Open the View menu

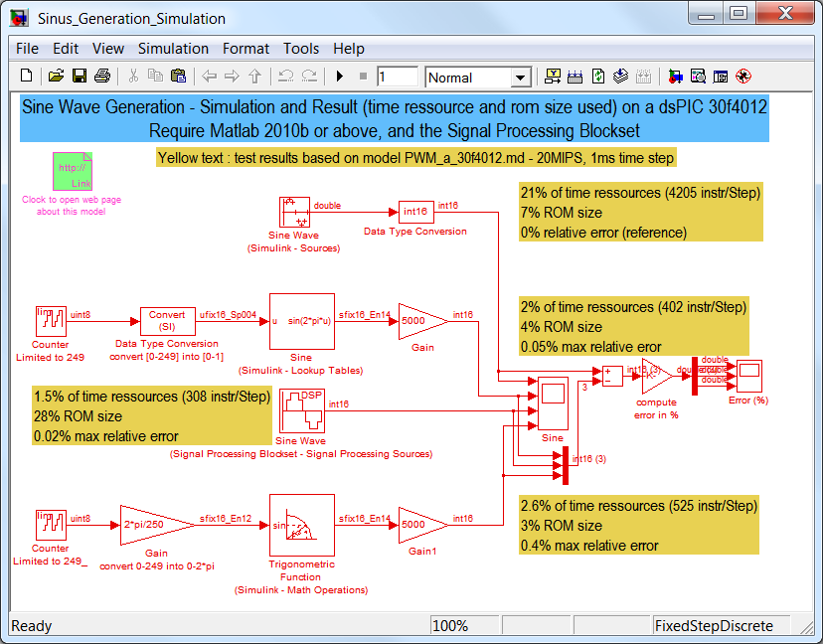point(108,49)
